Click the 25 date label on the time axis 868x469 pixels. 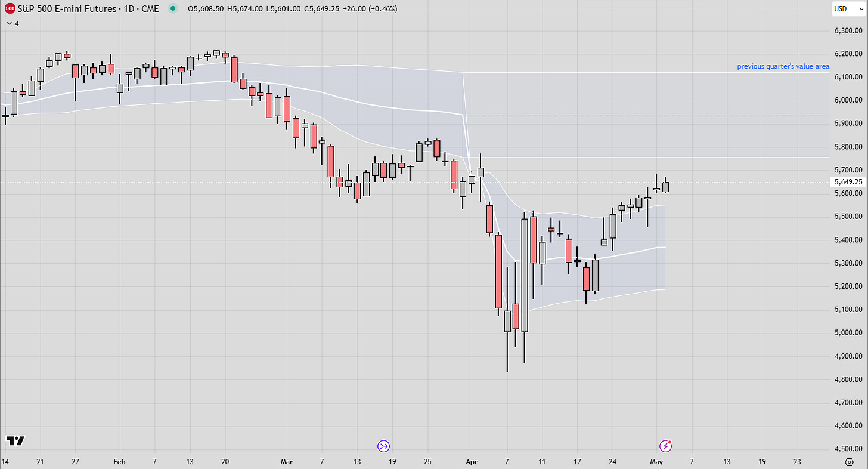click(x=427, y=462)
